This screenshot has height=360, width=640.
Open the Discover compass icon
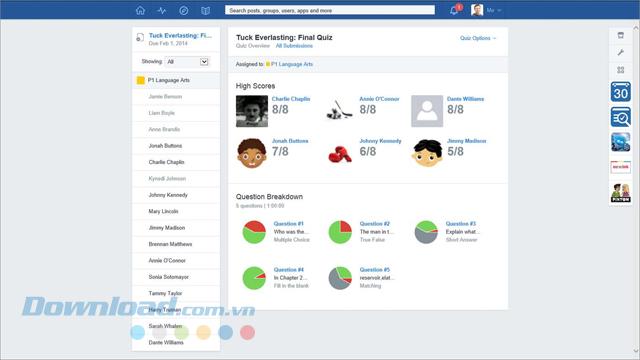pos(184,10)
